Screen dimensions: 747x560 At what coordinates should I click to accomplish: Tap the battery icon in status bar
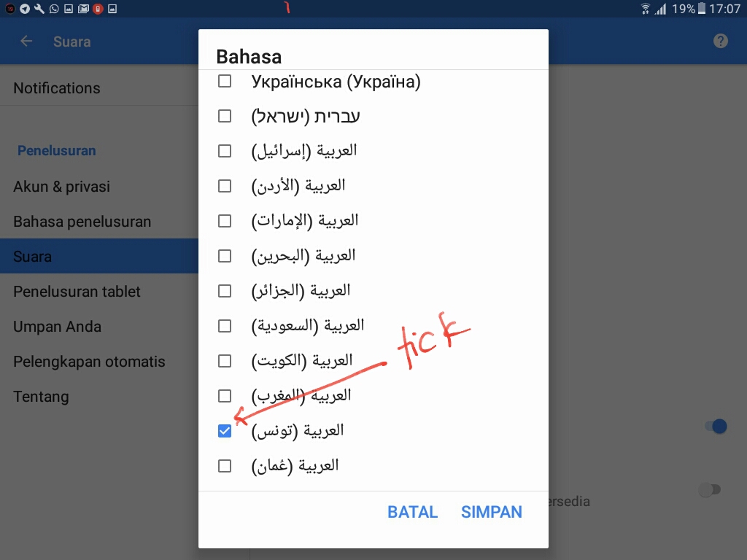pyautogui.click(x=702, y=9)
